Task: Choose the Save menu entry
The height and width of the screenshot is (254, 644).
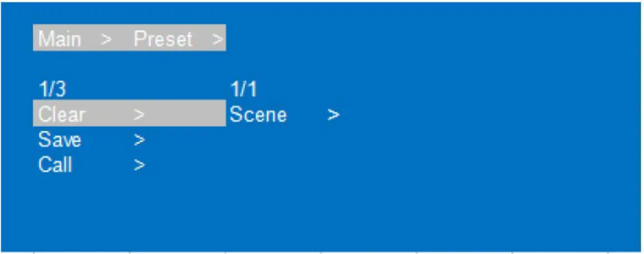Action: [59, 140]
